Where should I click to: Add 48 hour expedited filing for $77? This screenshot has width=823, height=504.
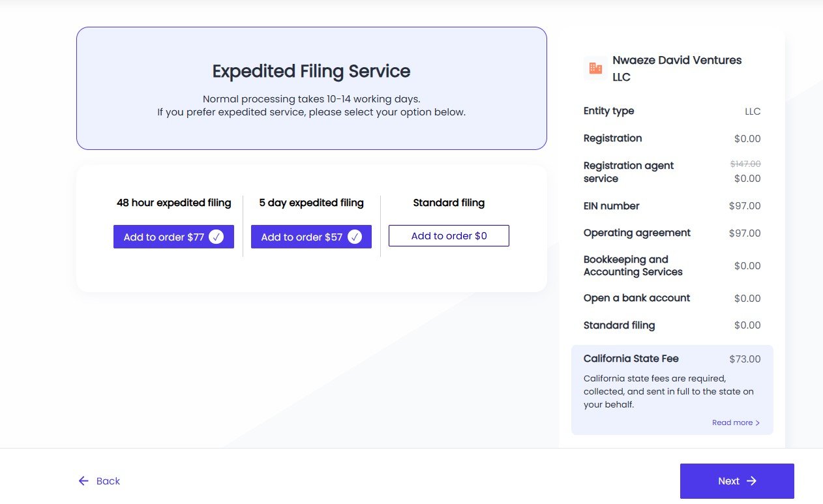point(173,237)
